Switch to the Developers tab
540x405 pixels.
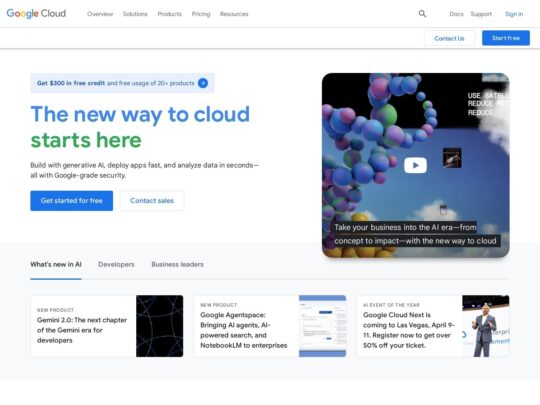tap(116, 264)
